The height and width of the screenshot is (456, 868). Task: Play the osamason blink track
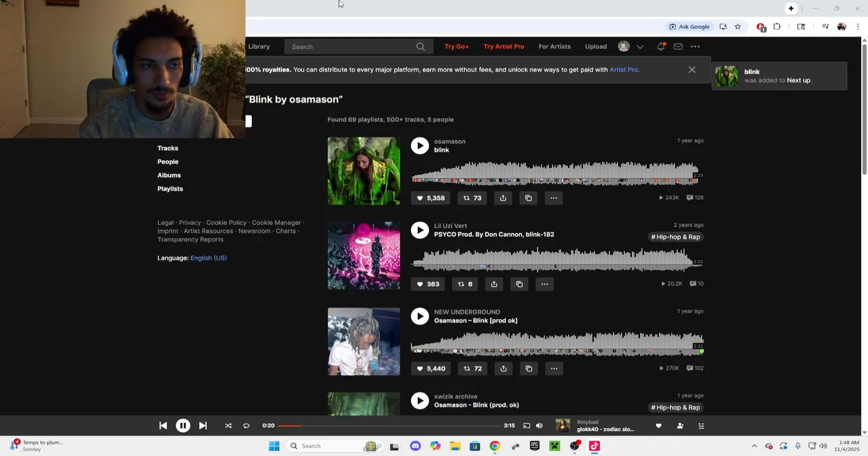coord(420,146)
